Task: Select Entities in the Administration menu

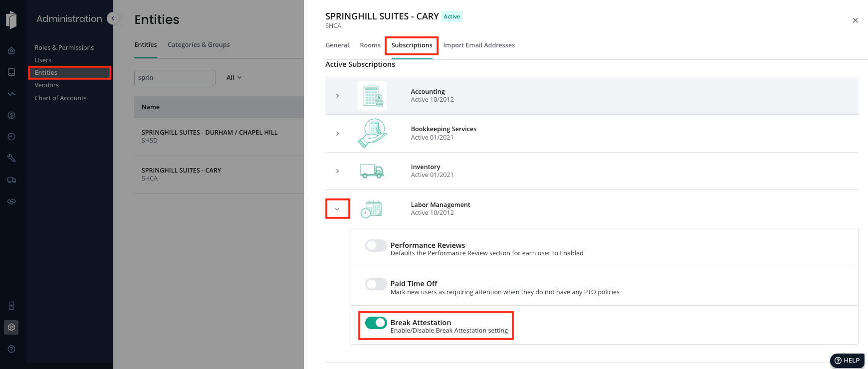Action: click(70, 73)
